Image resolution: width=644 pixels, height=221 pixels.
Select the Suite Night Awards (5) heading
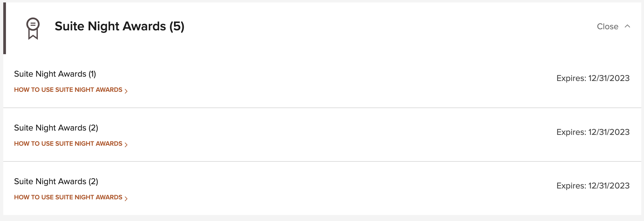pyautogui.click(x=119, y=26)
